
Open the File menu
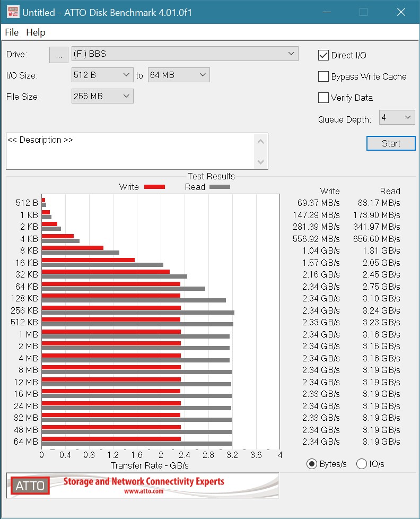(x=12, y=32)
